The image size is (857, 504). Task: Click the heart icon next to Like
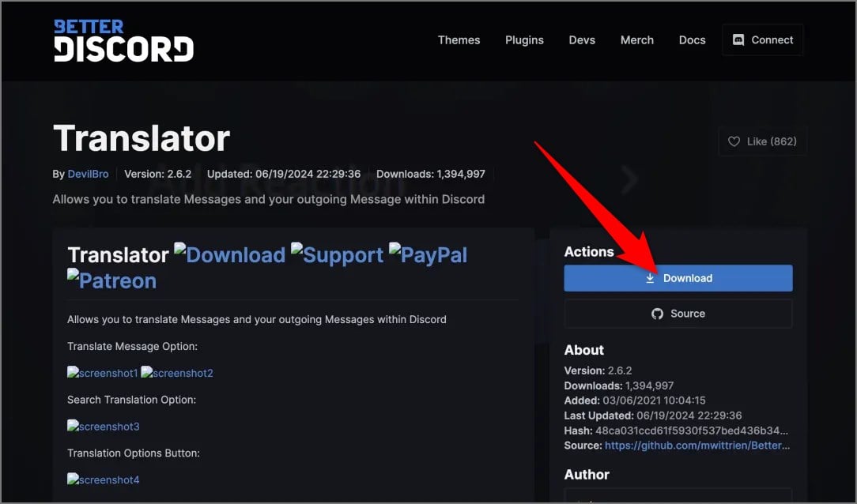pyautogui.click(x=734, y=141)
